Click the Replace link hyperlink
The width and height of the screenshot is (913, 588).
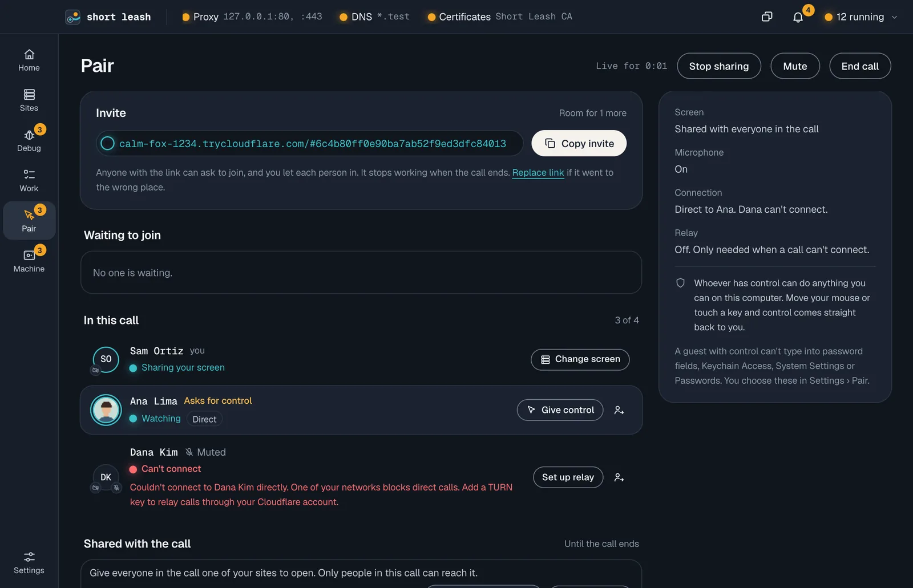coord(538,173)
